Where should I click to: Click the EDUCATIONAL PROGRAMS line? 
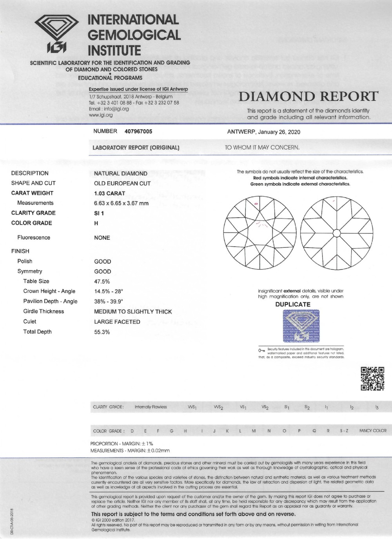coord(110,78)
